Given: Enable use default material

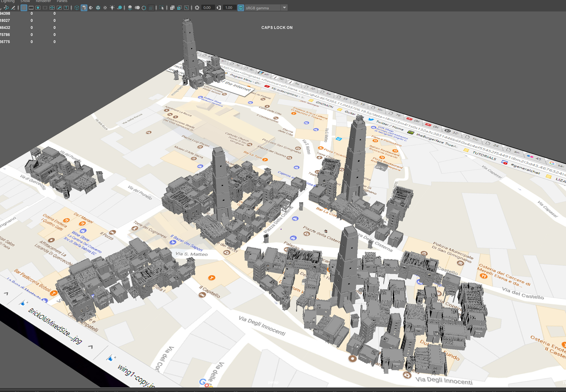Looking at the screenshot, I should click(x=91, y=8).
